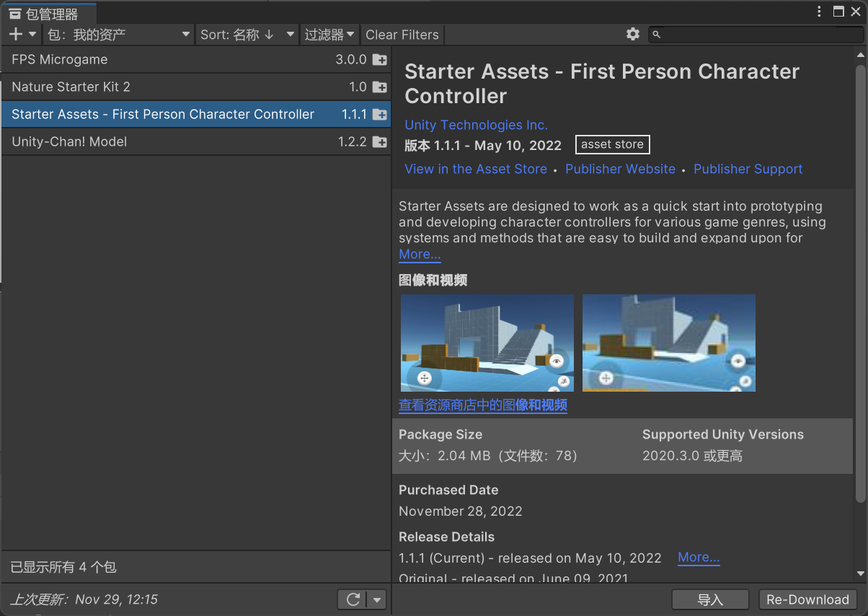Click the 已显示所有 4 个包 status text
The height and width of the screenshot is (616, 868).
[x=63, y=568]
